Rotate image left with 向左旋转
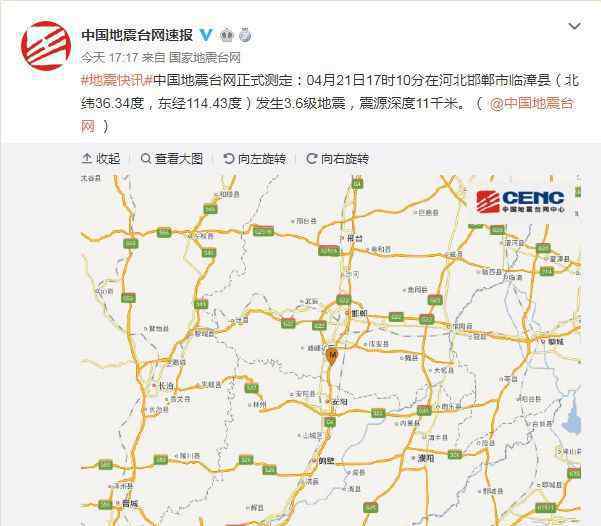 [255, 159]
